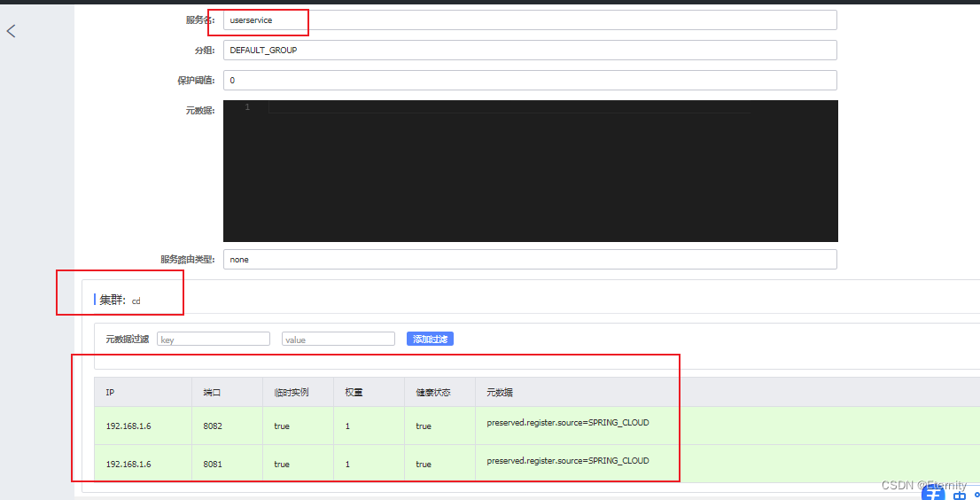Screen dimensions: 980x500
Task: Click the weight value 1 in 8082 row
Action: tap(347, 426)
